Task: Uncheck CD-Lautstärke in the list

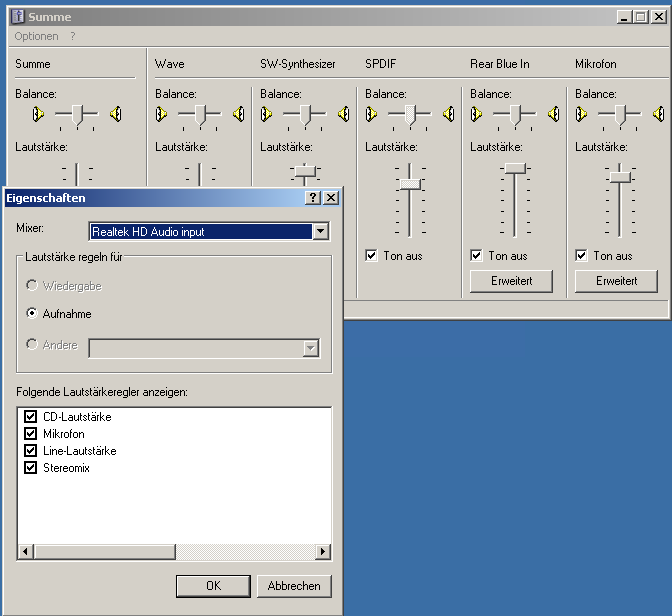Action: click(x=30, y=417)
